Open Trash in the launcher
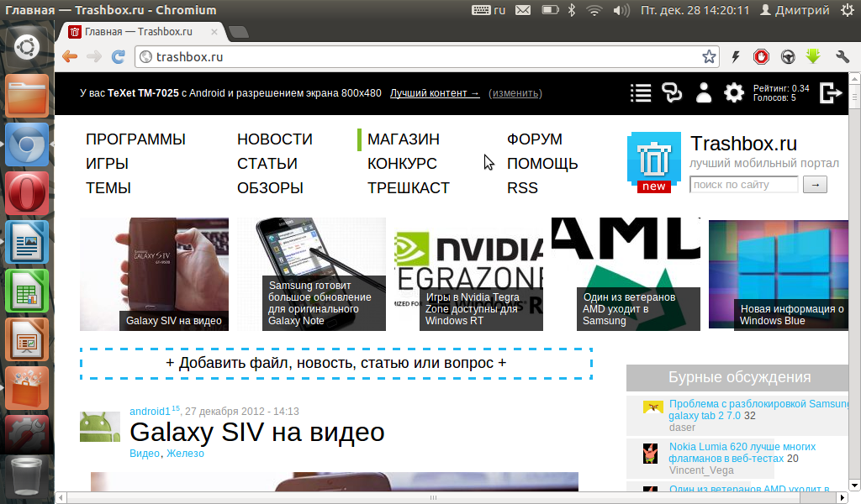This screenshot has height=504, width=861. (27, 477)
